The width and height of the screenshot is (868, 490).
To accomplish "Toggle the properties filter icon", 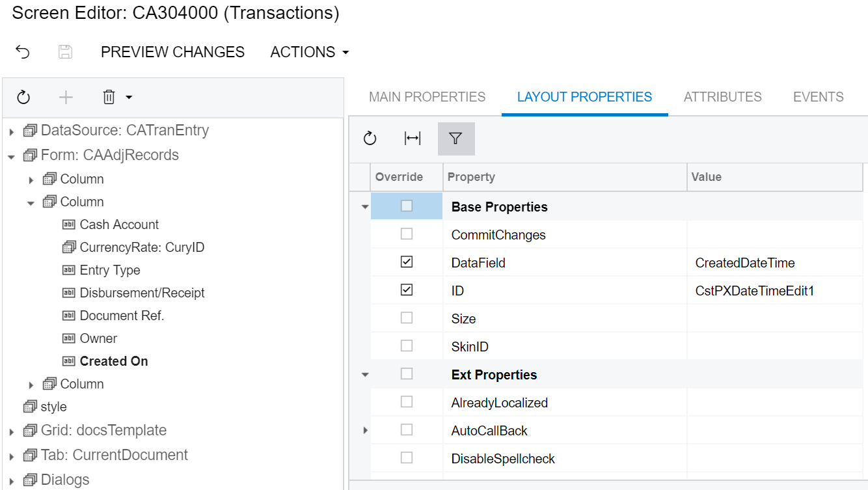I will click(455, 139).
